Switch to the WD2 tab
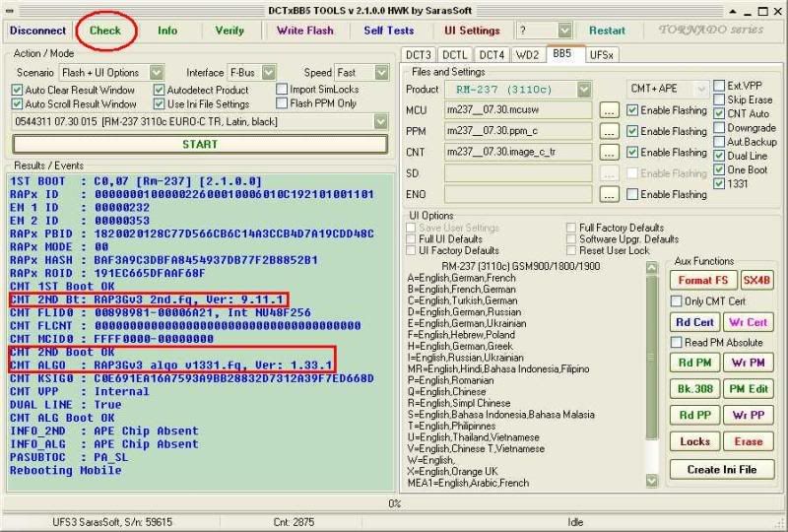This screenshot has height=532, width=788. click(528, 55)
